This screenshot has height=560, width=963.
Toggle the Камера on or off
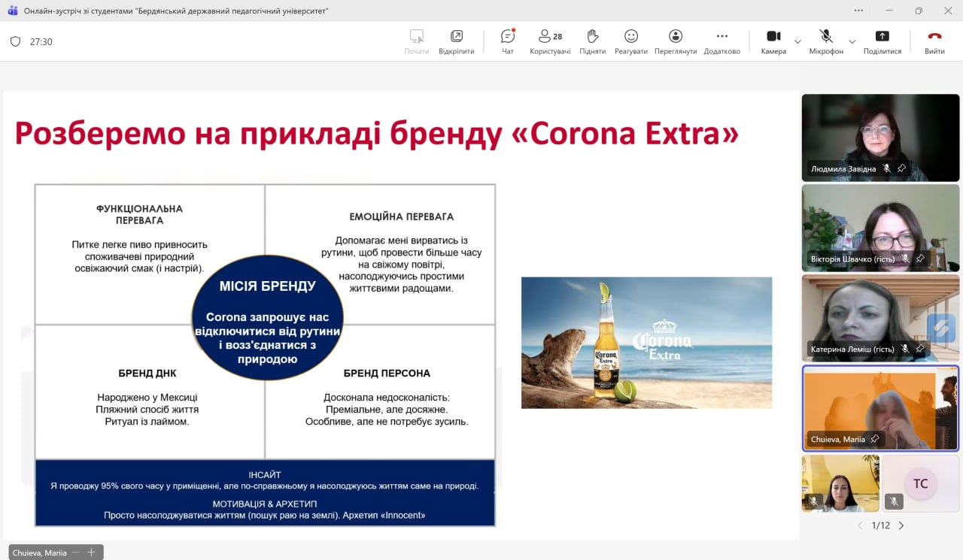[x=773, y=41]
